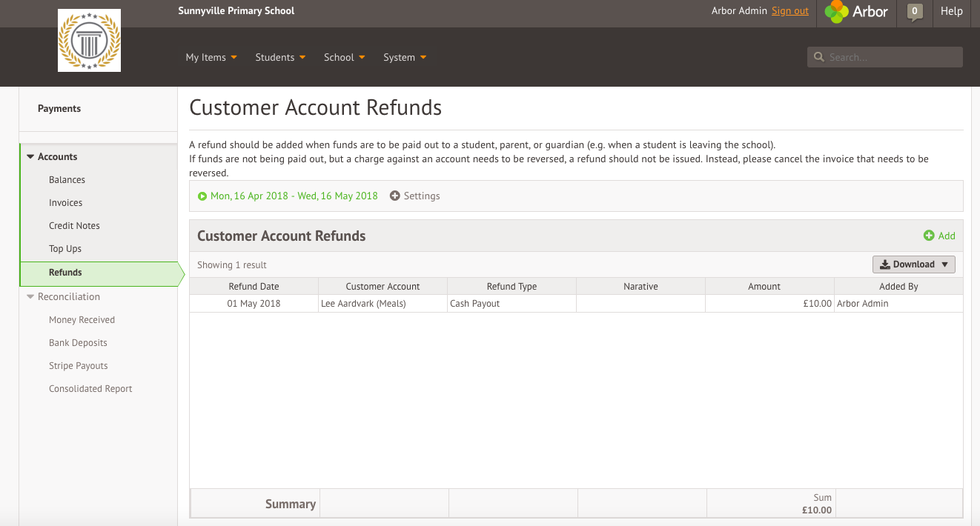Sort by Refund Date column header
Viewport: 980px width, 526px height.
tap(254, 287)
